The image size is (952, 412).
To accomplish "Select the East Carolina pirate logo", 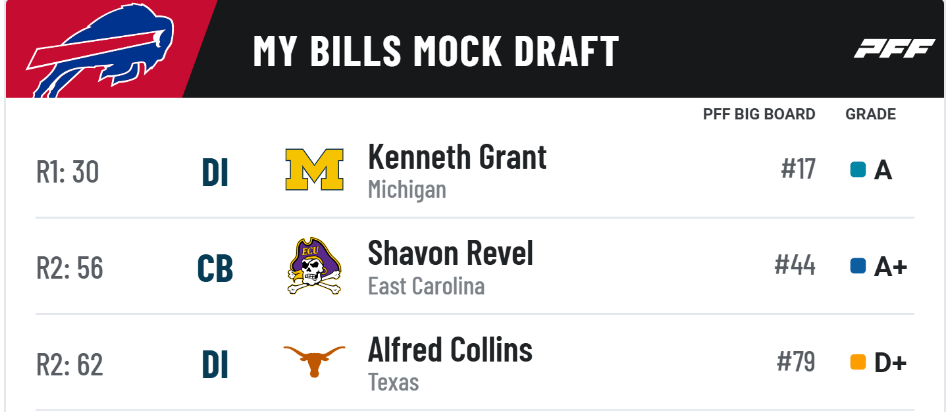I will coord(314,266).
